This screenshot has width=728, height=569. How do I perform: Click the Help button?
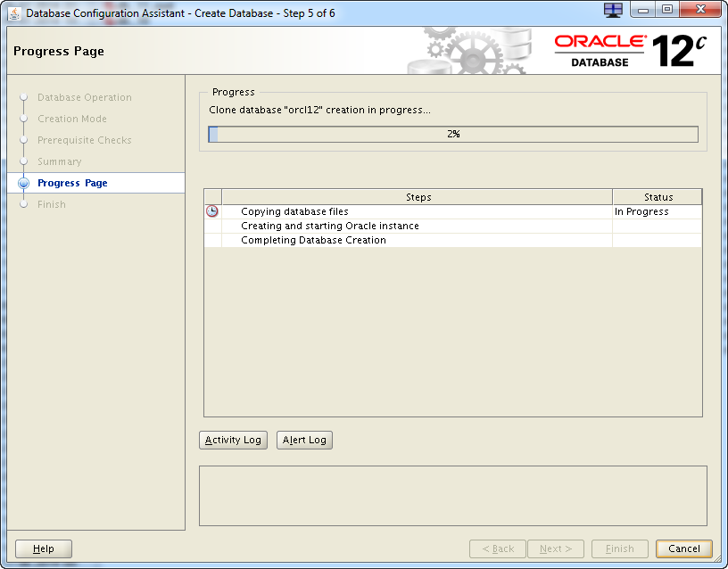click(44, 548)
